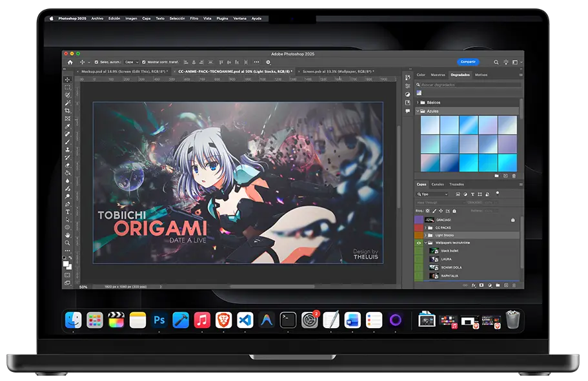The height and width of the screenshot is (381, 588).
Task: Select the Hand tool
Action: click(x=68, y=235)
